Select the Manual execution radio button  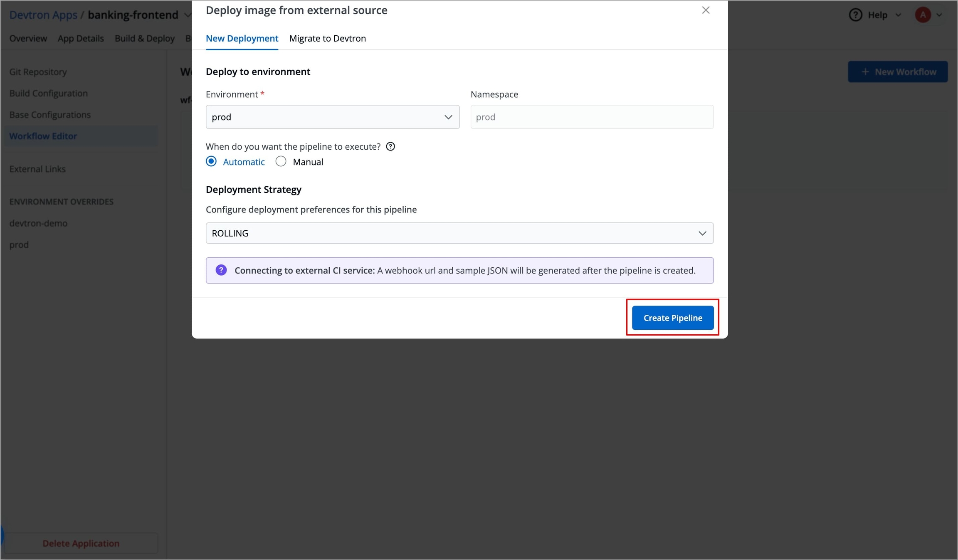(281, 162)
